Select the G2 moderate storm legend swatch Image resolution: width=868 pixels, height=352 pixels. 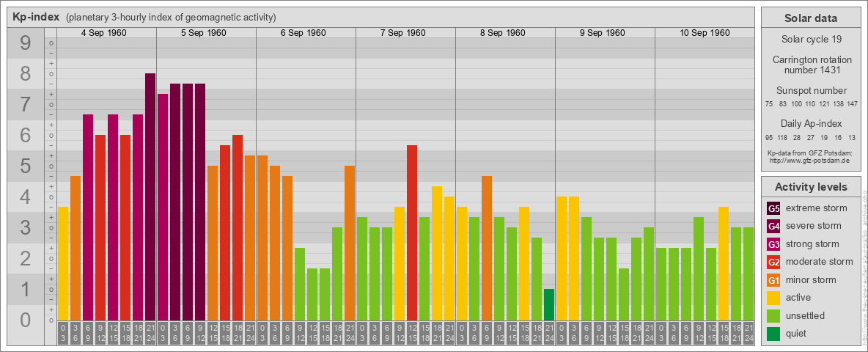pos(773,262)
